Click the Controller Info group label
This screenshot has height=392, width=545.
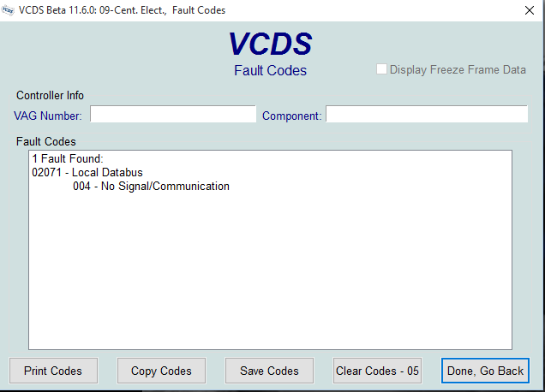coord(50,96)
